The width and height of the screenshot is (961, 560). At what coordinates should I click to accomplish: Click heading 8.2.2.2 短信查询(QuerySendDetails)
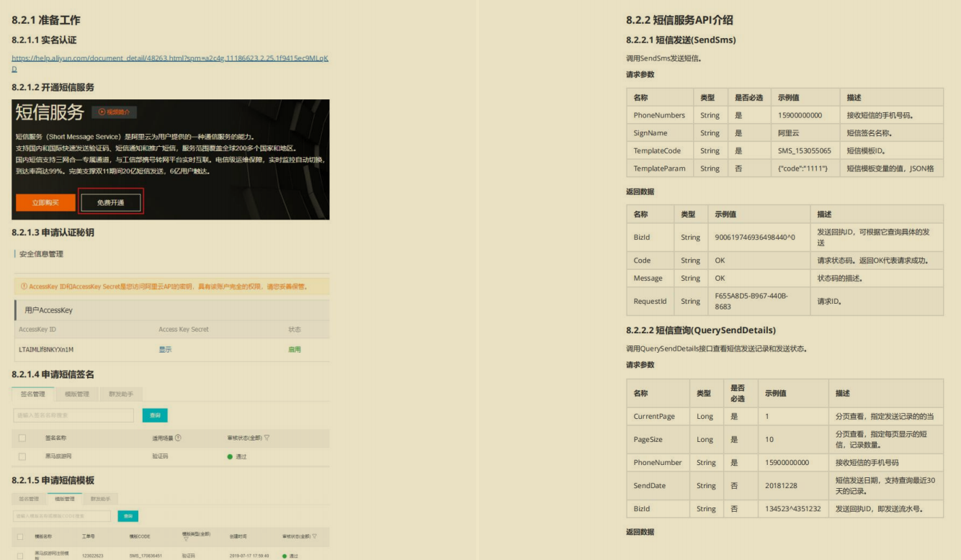click(x=701, y=330)
